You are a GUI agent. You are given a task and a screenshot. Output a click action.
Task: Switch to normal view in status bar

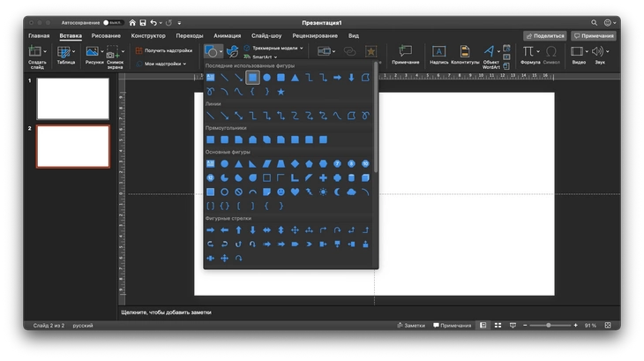(x=483, y=326)
